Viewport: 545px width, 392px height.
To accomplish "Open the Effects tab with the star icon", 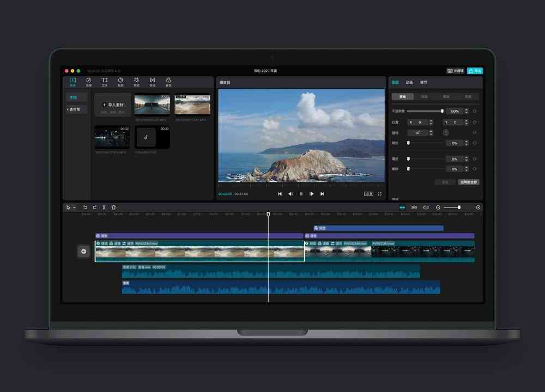I will point(137,82).
